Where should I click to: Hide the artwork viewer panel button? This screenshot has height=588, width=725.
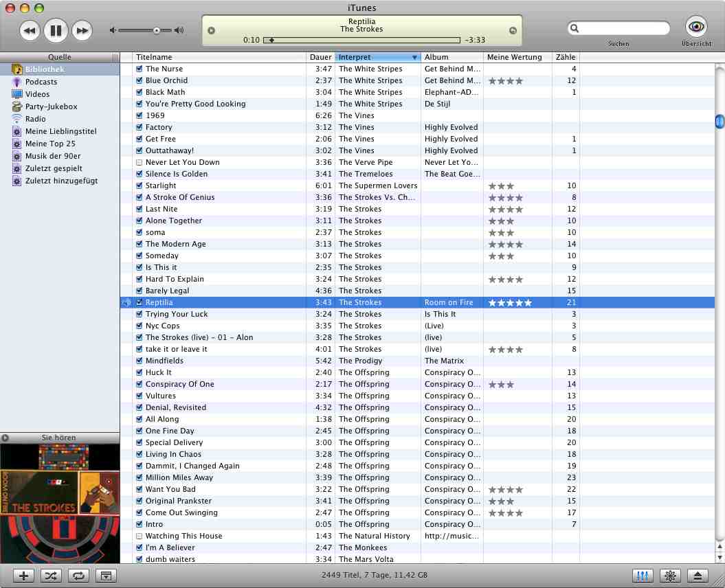106,576
